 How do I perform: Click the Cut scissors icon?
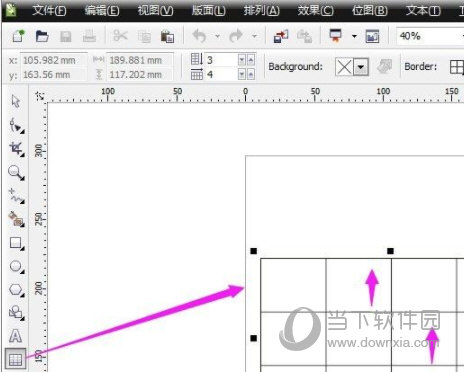tap(120, 35)
